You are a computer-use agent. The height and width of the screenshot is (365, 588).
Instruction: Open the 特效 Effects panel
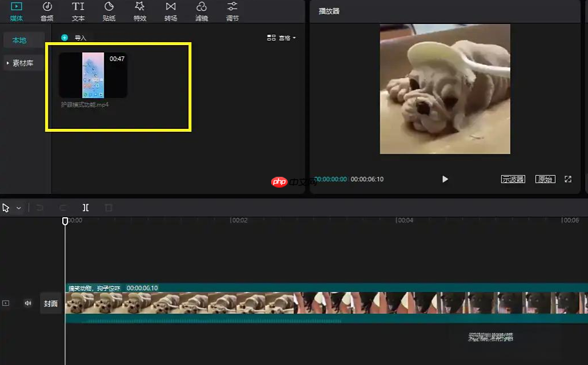(x=140, y=11)
